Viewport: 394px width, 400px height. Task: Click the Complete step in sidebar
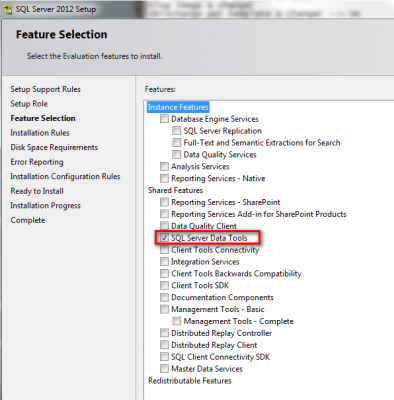(28, 220)
